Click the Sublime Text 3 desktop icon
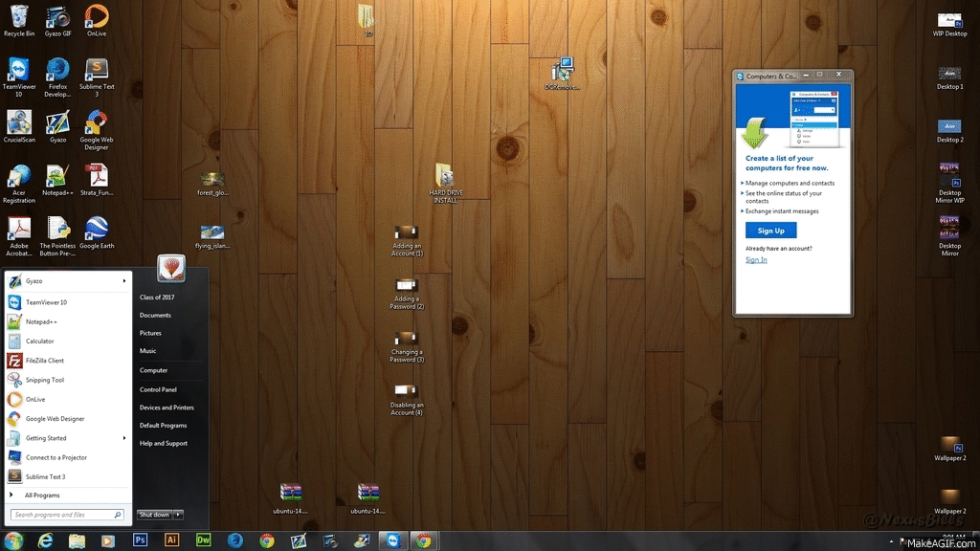 pyautogui.click(x=96, y=73)
